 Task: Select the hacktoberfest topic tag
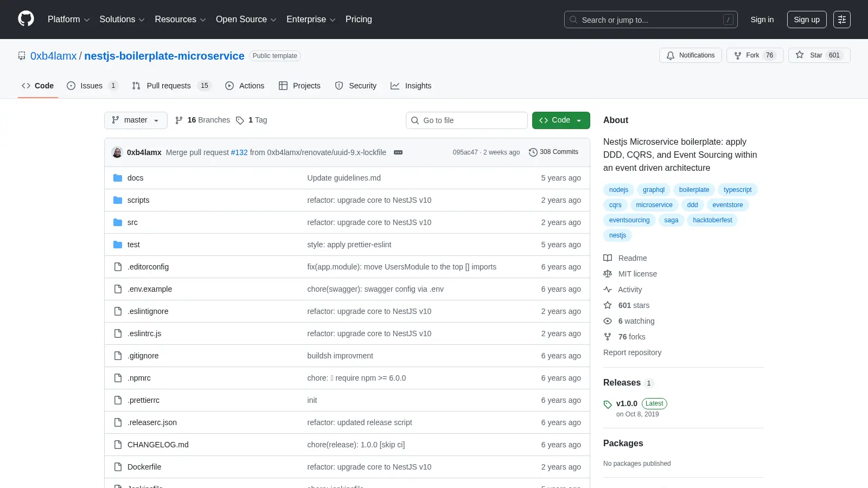point(712,220)
